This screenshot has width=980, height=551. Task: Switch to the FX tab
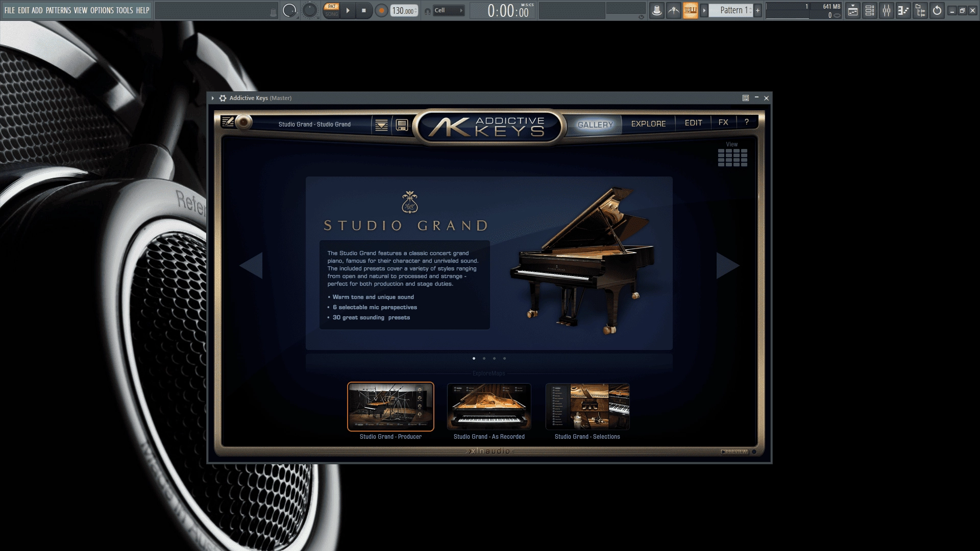[x=723, y=122]
